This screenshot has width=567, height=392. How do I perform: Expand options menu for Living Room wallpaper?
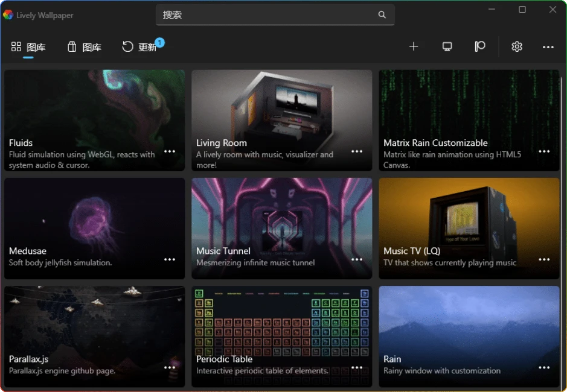(357, 151)
